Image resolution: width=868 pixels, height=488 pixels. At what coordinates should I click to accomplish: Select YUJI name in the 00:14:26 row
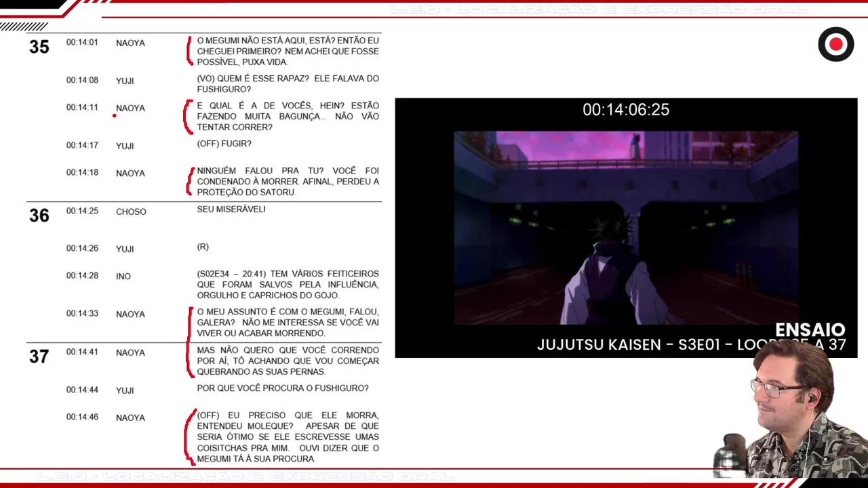point(125,249)
